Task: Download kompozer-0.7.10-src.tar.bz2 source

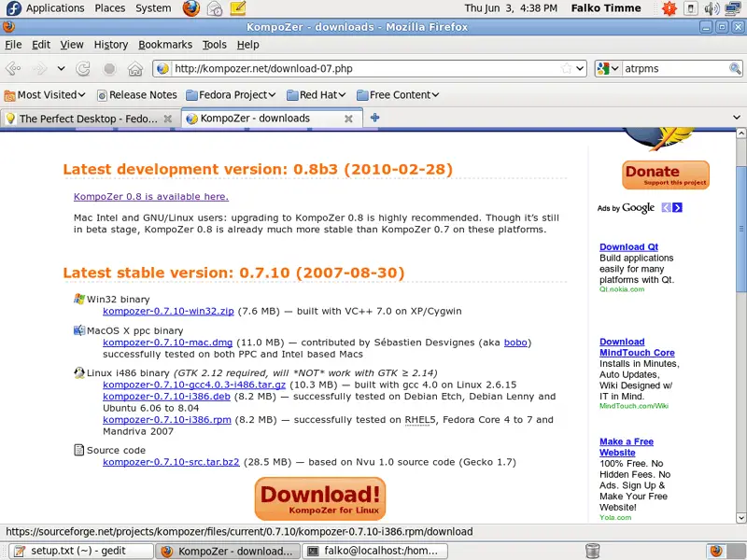Action: tap(171, 462)
